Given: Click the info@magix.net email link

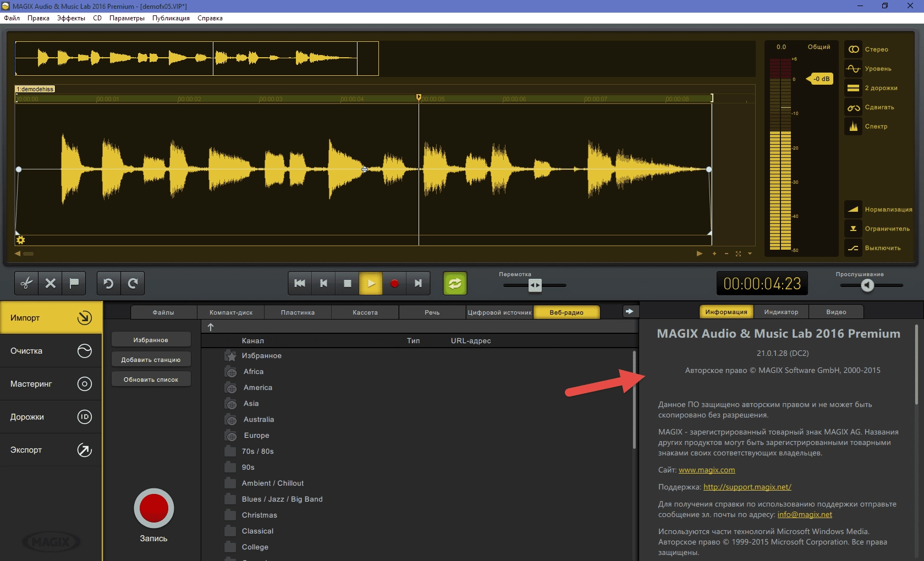Looking at the screenshot, I should point(805,515).
